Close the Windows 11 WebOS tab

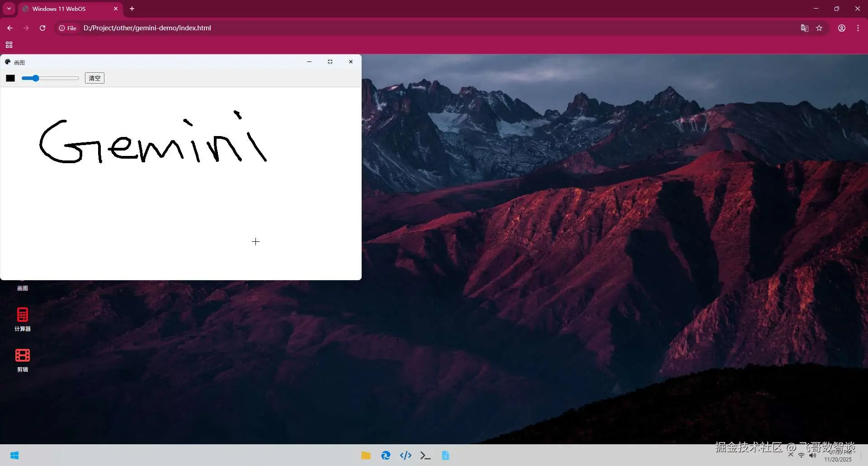[x=116, y=9]
